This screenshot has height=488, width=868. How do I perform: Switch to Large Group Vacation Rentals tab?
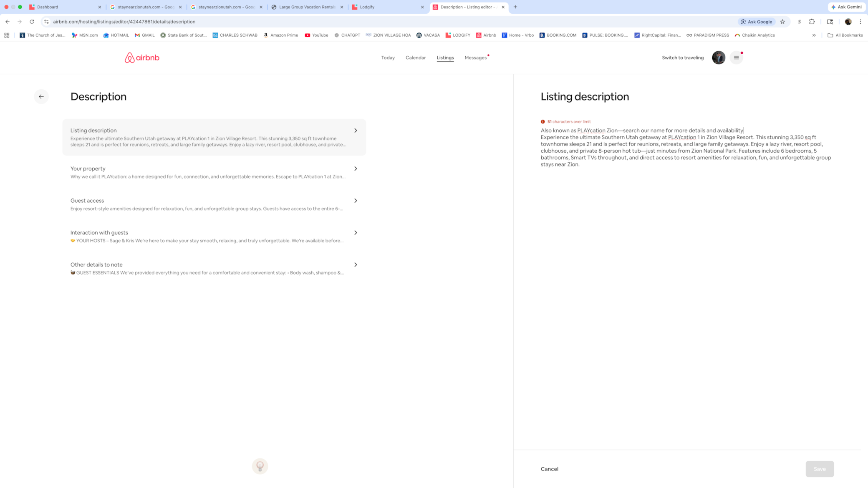[307, 7]
